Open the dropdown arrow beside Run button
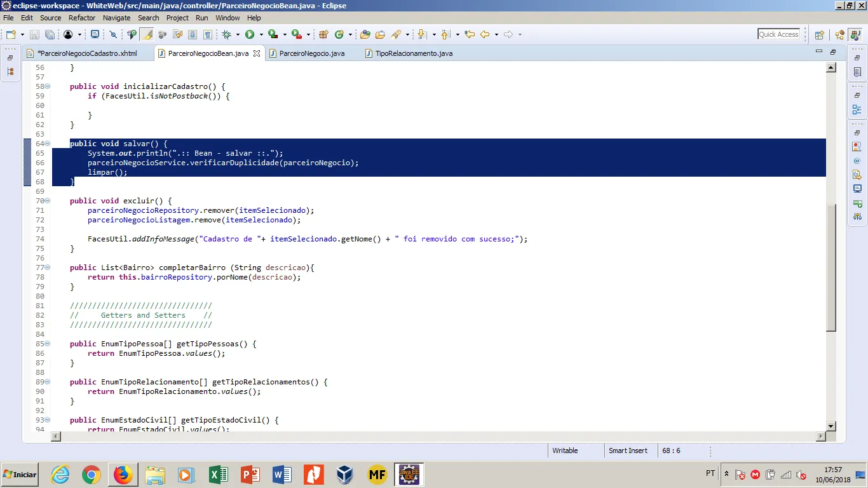This screenshot has height=488, width=868. [261, 34]
